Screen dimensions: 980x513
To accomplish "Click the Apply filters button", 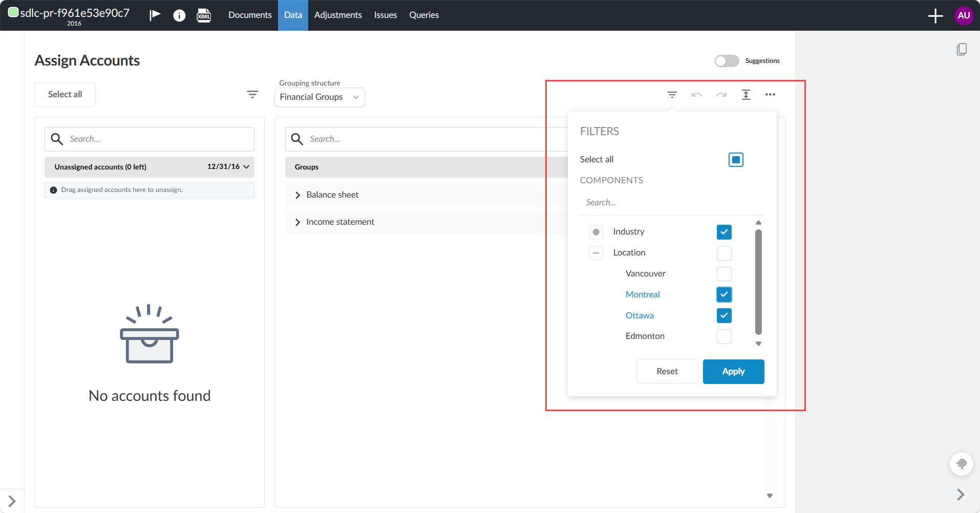I will [733, 372].
